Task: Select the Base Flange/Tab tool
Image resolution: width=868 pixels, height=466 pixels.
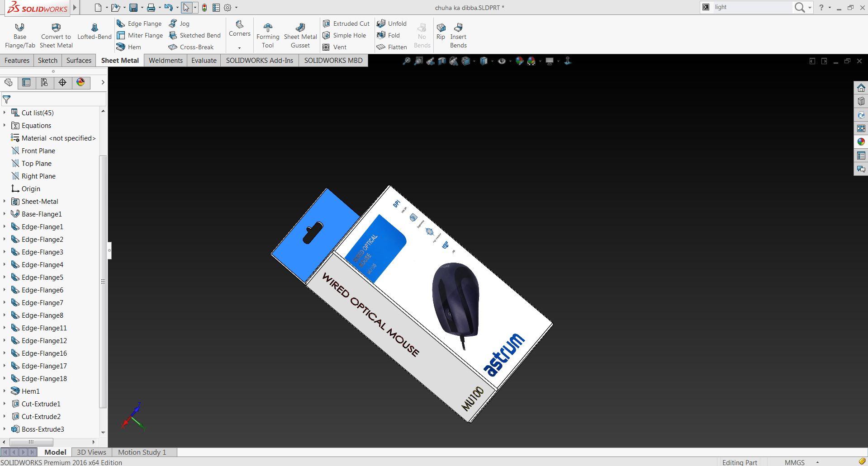Action: [20, 36]
